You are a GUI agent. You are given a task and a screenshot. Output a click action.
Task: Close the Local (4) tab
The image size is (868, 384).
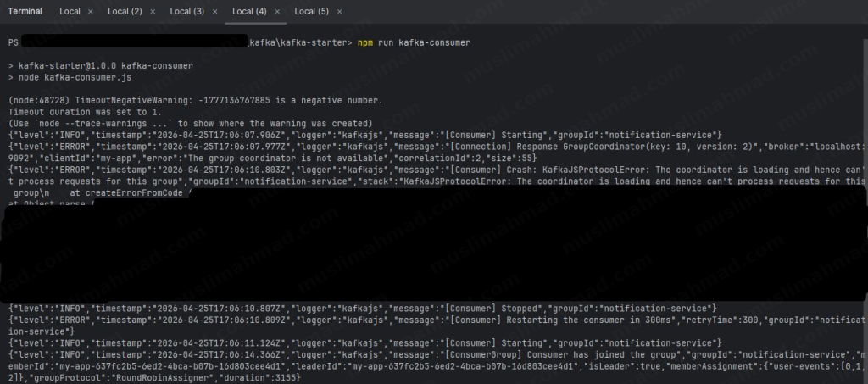click(x=277, y=12)
